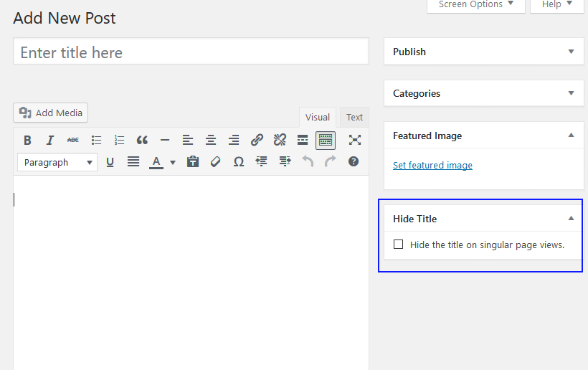Open the Help dropdown tab

click(x=557, y=5)
